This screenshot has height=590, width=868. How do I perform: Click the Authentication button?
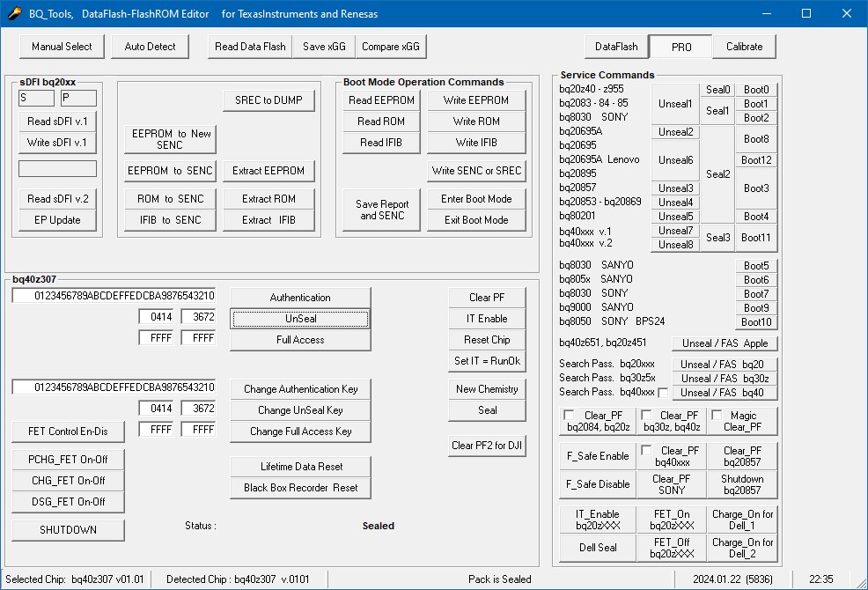click(x=300, y=298)
